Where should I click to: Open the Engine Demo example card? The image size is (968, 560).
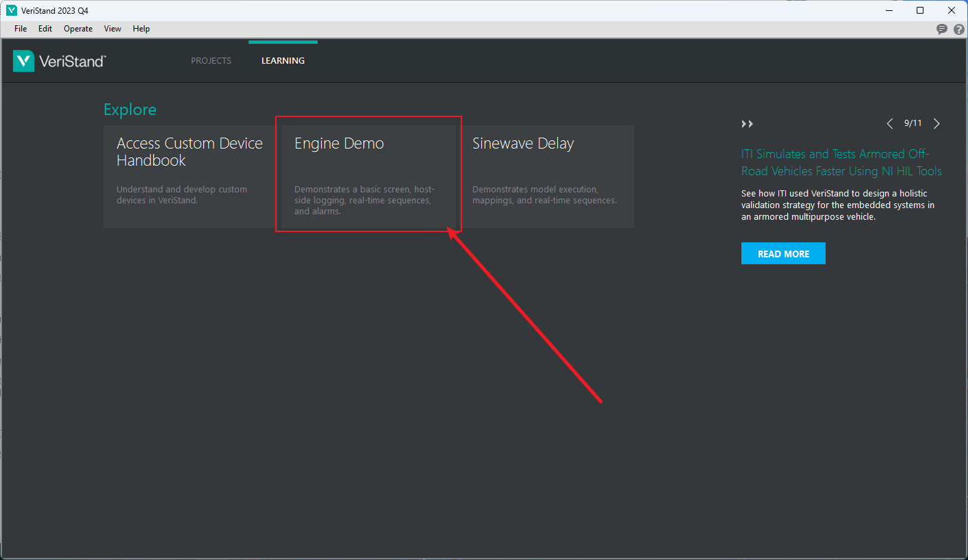pyautogui.click(x=368, y=177)
